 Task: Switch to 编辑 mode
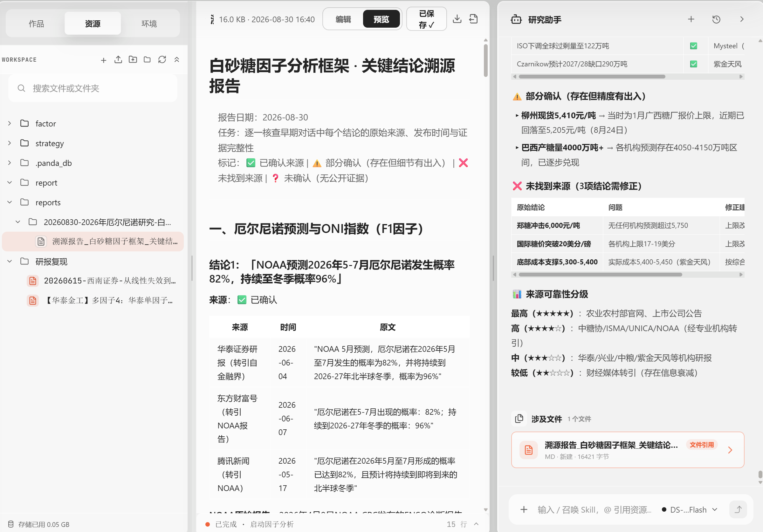pyautogui.click(x=343, y=19)
